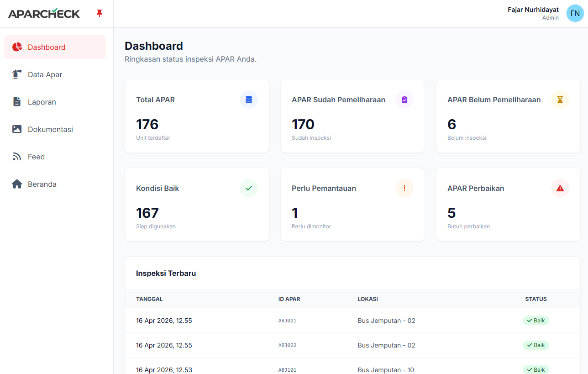Image resolution: width=588 pixels, height=374 pixels.
Task: Click the Unit terdaftar caption
Action: pyautogui.click(x=153, y=137)
